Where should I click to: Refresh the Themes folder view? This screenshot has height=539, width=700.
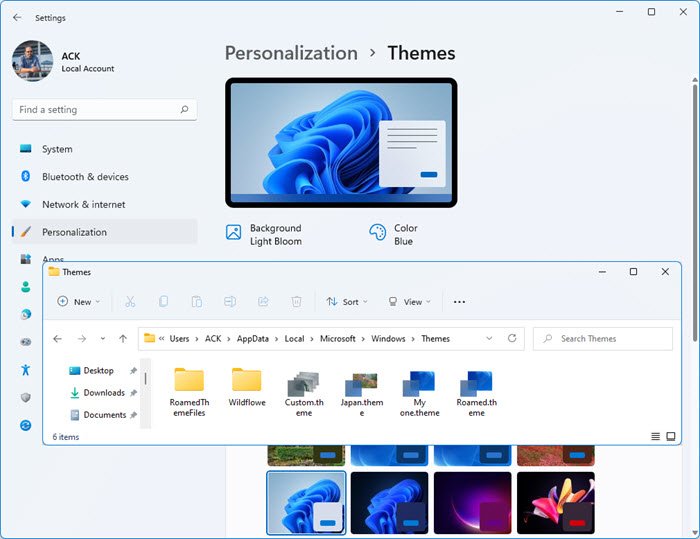pyautogui.click(x=512, y=339)
